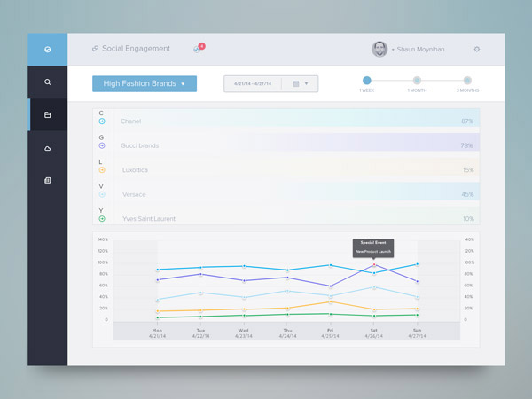
Task: Select the folder icon in the sidebar
Action: click(48, 115)
